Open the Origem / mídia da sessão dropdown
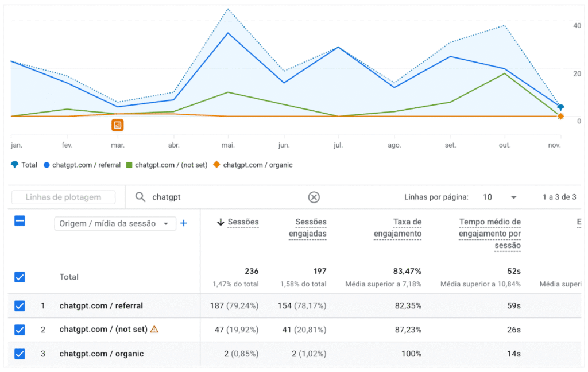The height and width of the screenshot is (372, 588). 115,223
